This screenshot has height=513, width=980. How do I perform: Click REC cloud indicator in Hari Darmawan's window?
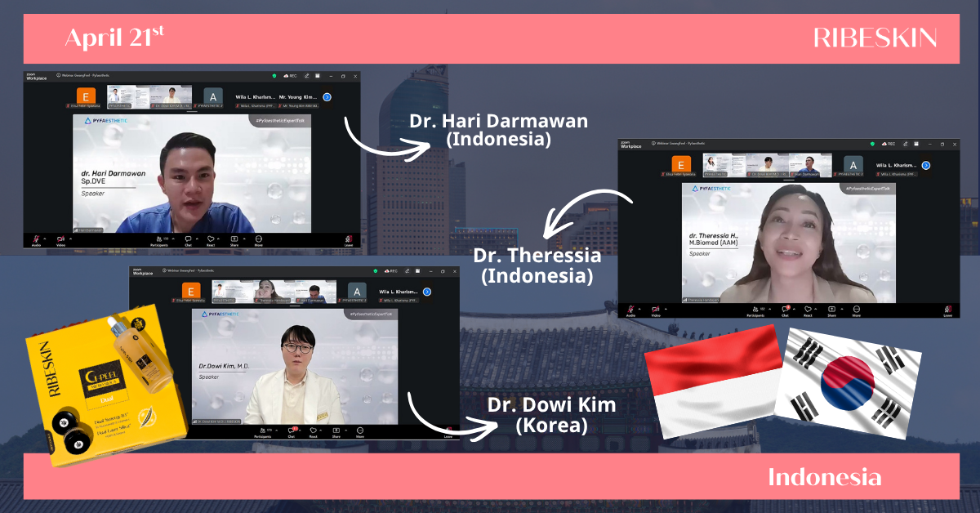288,76
